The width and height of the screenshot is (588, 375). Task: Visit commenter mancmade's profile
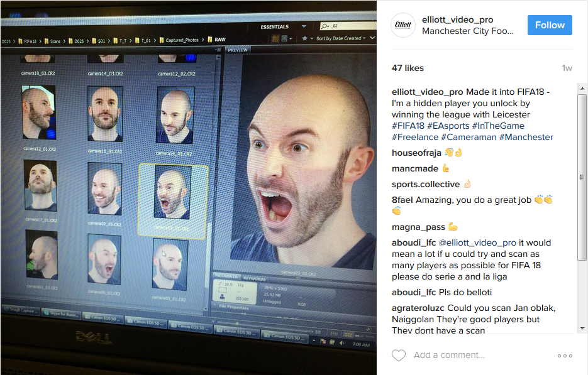point(415,168)
